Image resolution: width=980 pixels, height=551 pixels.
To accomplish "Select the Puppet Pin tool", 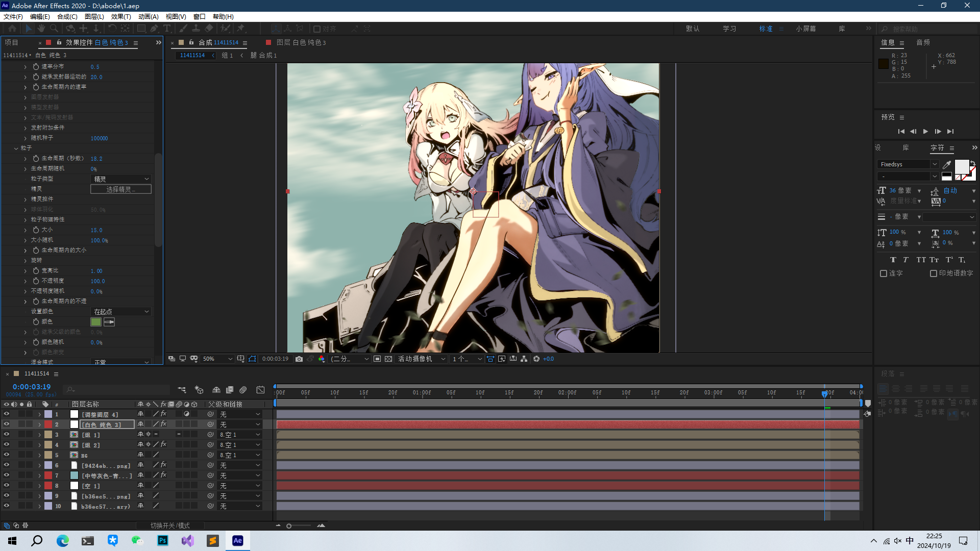I will [241, 29].
